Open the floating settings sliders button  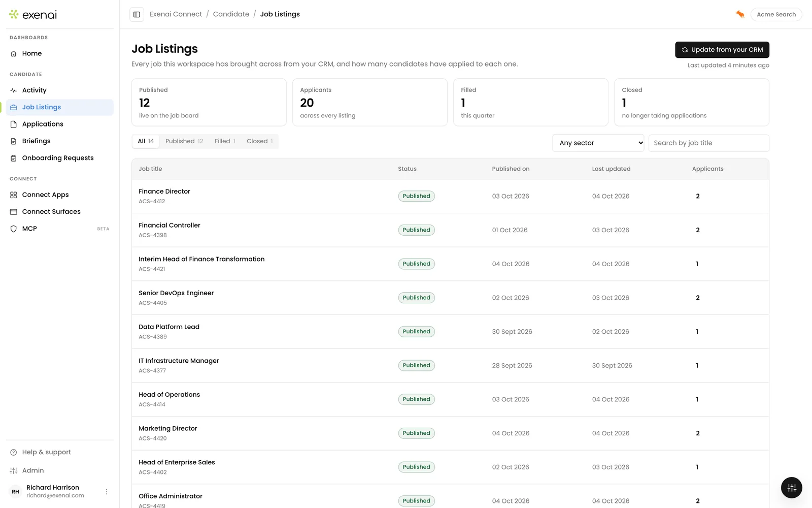pos(792,488)
